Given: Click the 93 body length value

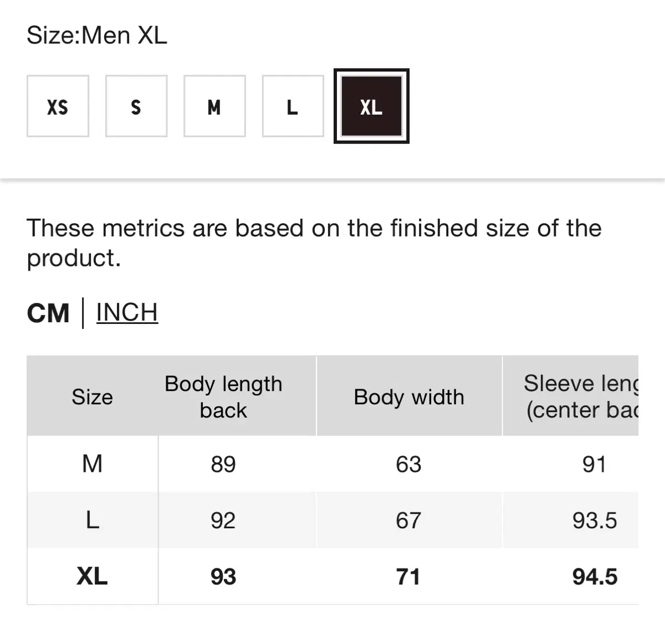Looking at the screenshot, I should pyautogui.click(x=223, y=577).
